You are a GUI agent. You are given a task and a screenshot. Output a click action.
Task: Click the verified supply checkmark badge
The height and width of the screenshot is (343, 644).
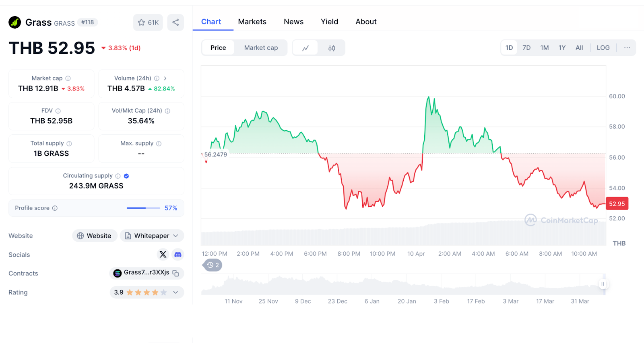tap(126, 176)
